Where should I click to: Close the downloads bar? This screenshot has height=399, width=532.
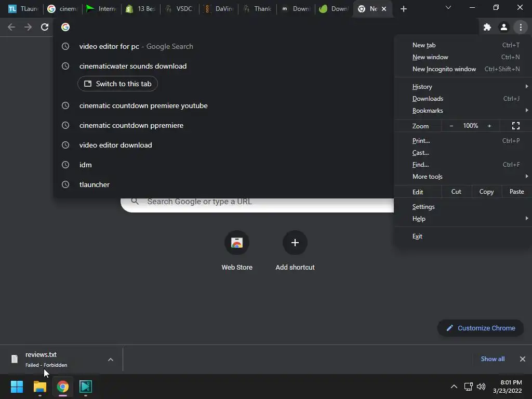tap(523, 359)
